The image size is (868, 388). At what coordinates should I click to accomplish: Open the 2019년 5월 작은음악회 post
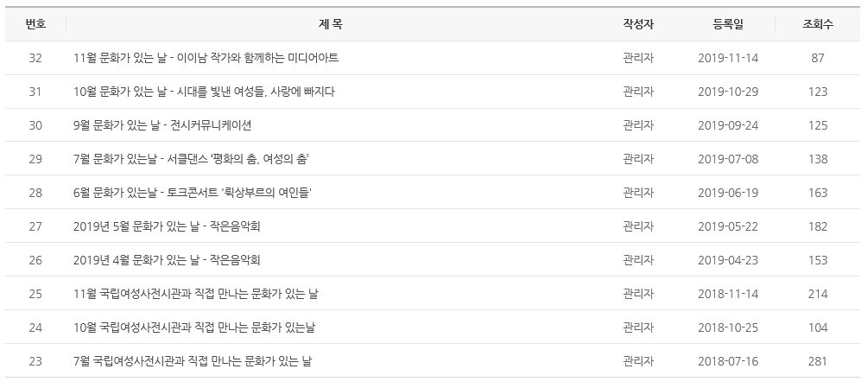[167, 226]
